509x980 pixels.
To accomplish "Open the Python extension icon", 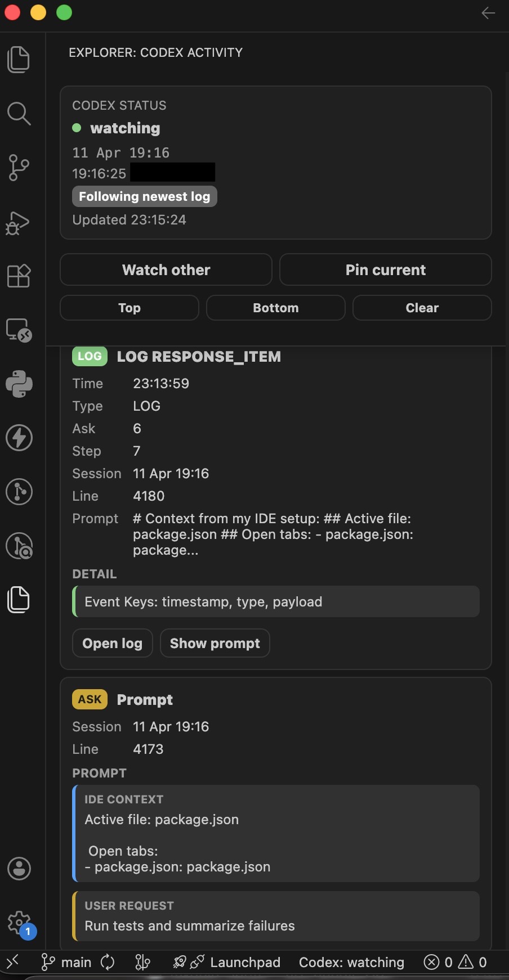I will pos(19,384).
